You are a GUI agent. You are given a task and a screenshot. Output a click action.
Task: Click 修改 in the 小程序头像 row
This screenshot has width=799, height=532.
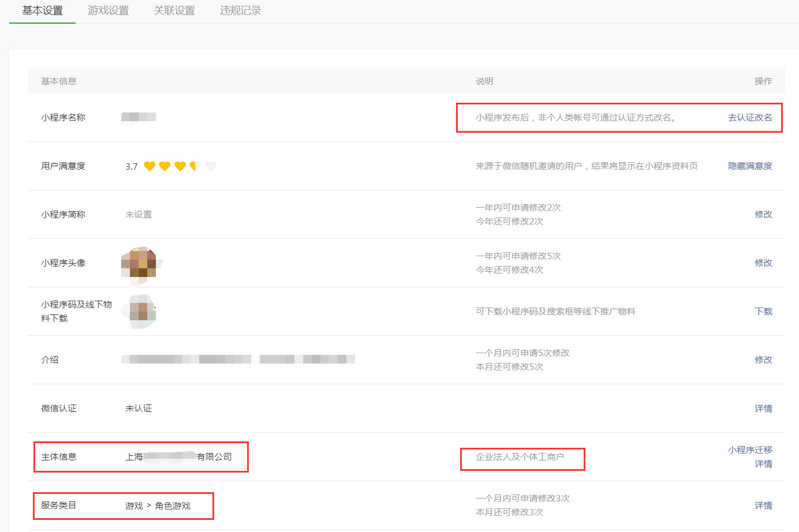763,263
